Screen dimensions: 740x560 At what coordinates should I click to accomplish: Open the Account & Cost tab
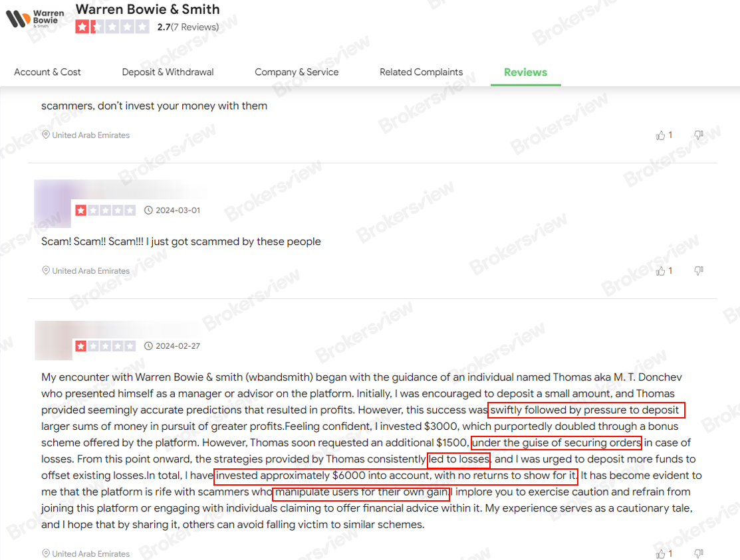(x=47, y=72)
